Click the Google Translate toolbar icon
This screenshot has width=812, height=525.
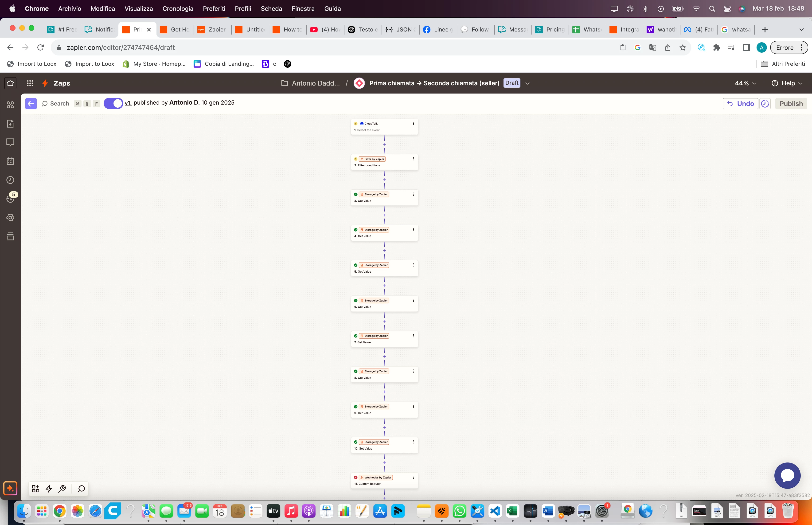[652, 48]
